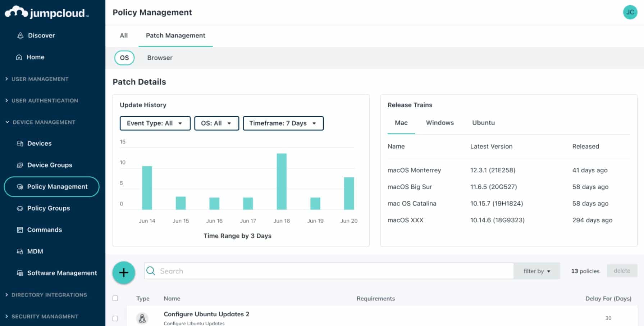The image size is (644, 326).
Task: Check the Configure Ubuntu Updates 2 row checkbox
Action: tap(115, 318)
